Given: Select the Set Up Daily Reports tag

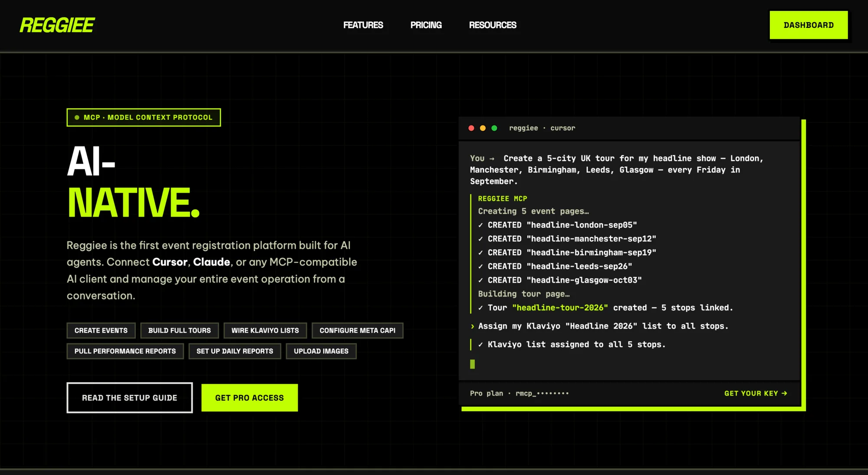Looking at the screenshot, I should (235, 351).
